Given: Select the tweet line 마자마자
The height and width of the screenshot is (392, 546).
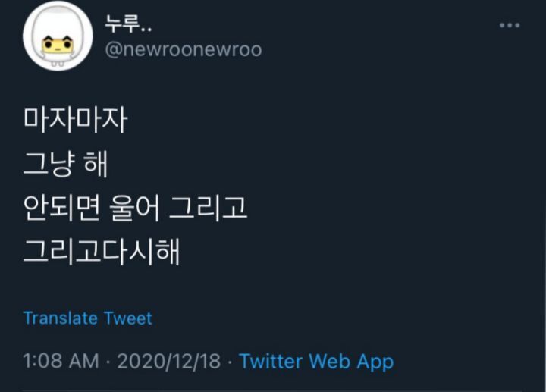Looking at the screenshot, I should (x=75, y=120).
